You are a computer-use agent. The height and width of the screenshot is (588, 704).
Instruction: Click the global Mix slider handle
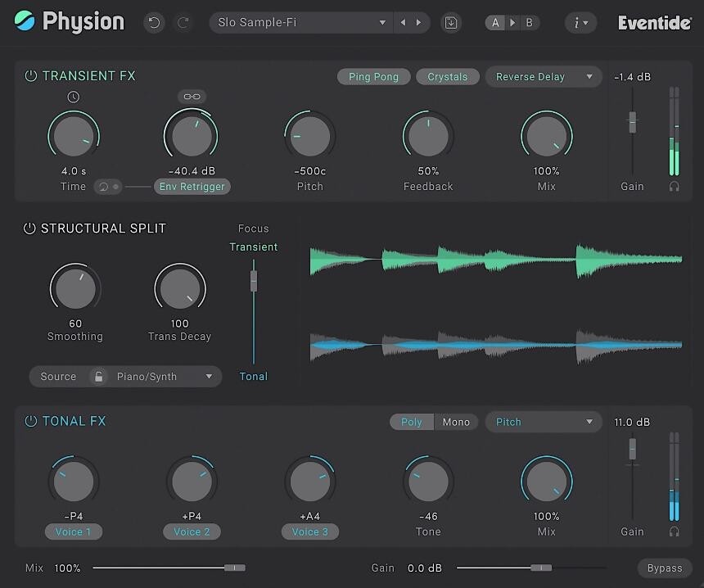[x=235, y=568]
